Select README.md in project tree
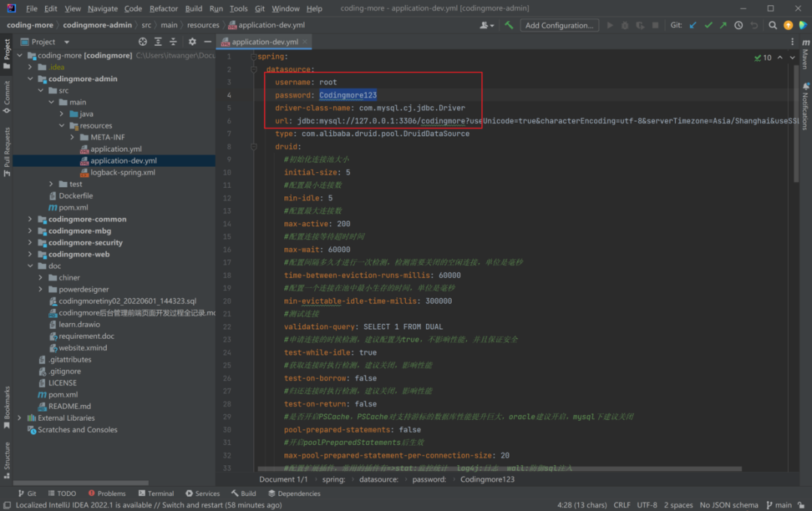This screenshot has height=511, width=812. pos(69,407)
